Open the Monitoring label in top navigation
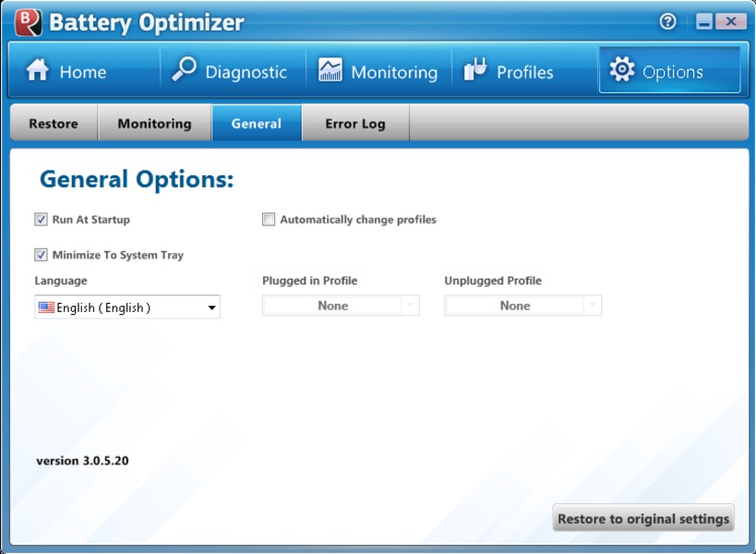Screen dimensions: 756x554 [x=394, y=72]
